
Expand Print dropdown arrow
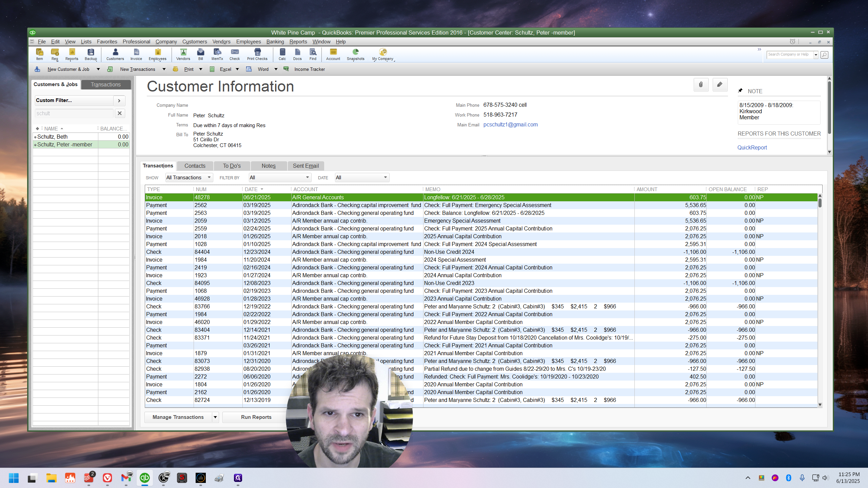(201, 69)
